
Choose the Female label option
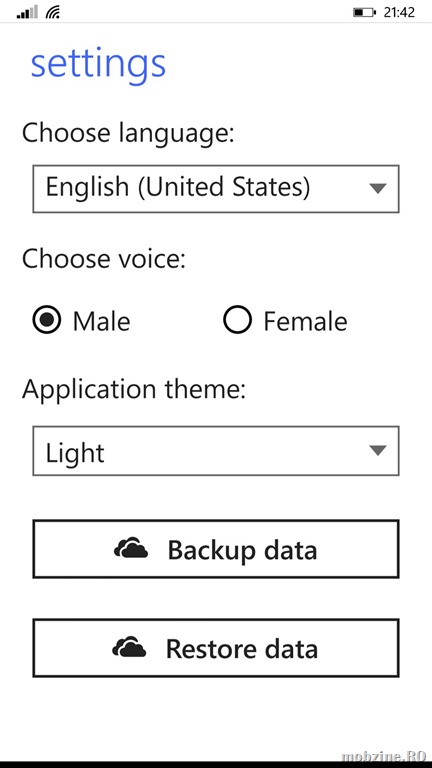click(x=305, y=322)
